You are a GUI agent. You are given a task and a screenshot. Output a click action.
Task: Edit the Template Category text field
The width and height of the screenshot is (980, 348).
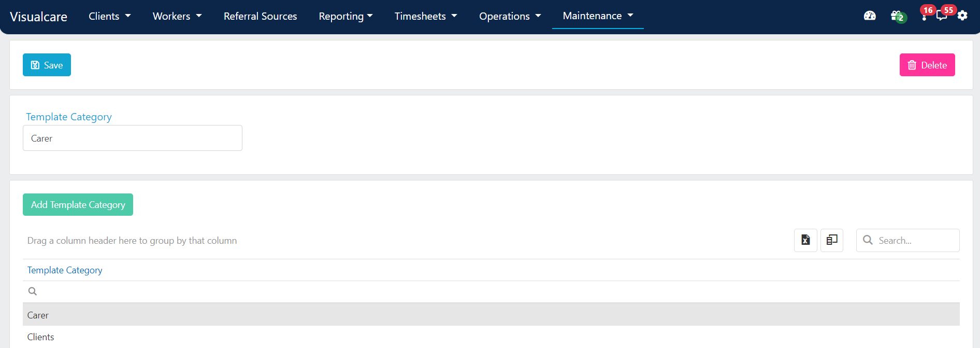(x=133, y=138)
